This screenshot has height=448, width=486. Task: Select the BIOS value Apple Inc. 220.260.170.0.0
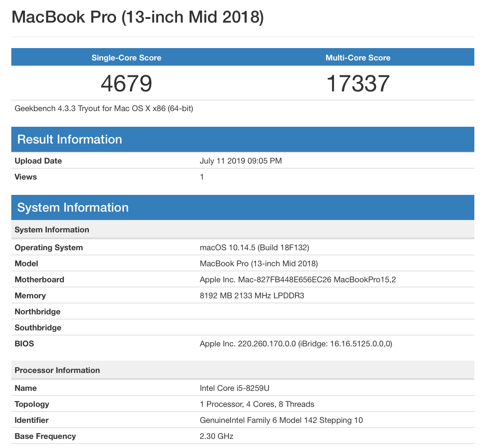click(x=296, y=344)
